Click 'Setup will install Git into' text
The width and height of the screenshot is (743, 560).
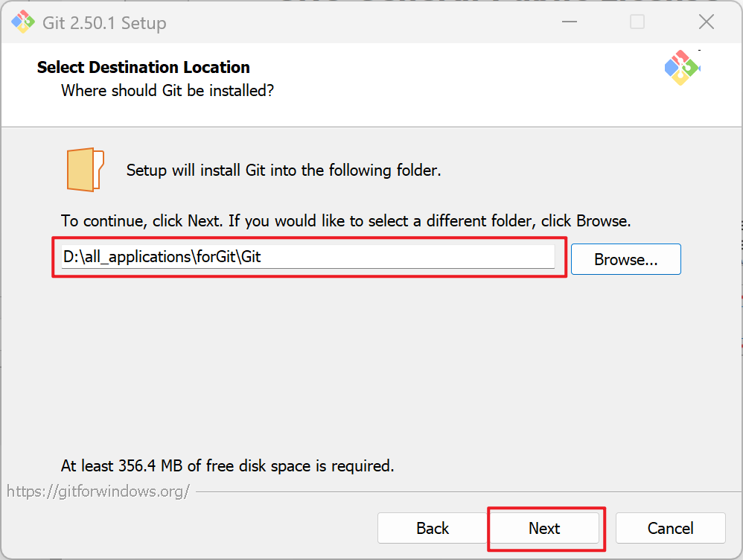pos(284,171)
